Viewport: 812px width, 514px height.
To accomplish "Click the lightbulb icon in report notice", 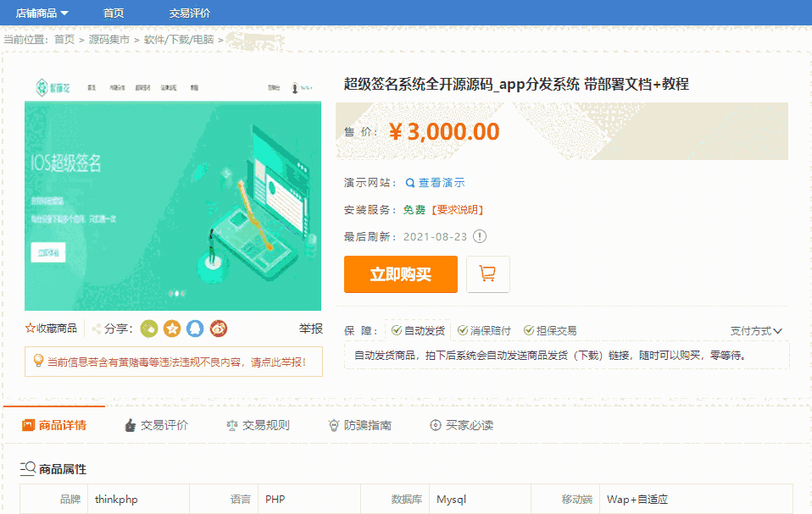I will 38,361.
